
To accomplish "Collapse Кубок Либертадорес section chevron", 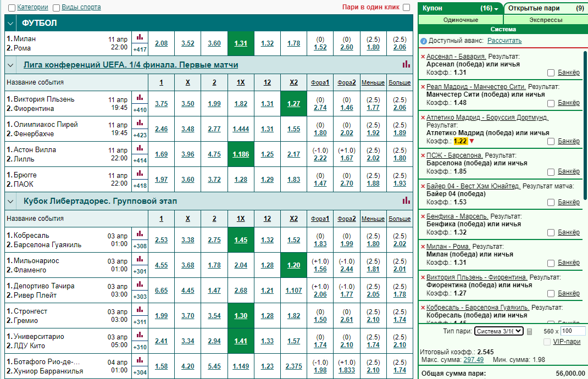I will (10, 201).
